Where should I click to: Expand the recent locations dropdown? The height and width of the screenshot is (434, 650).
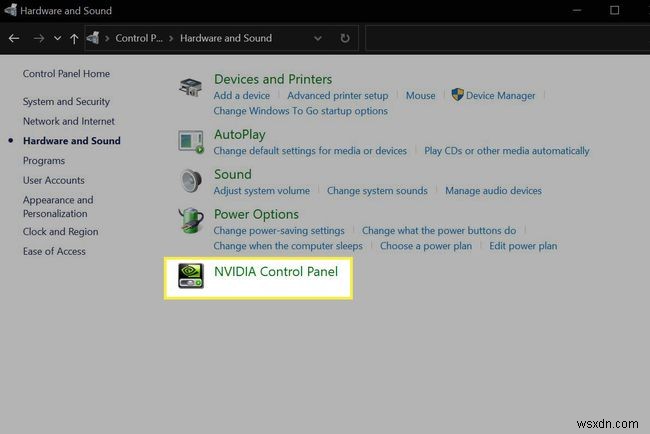pos(57,38)
